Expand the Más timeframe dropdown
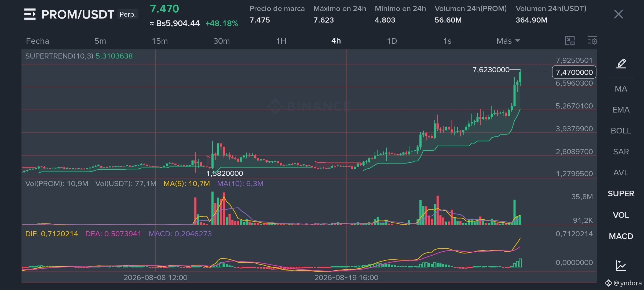644x290 pixels. 508,41
